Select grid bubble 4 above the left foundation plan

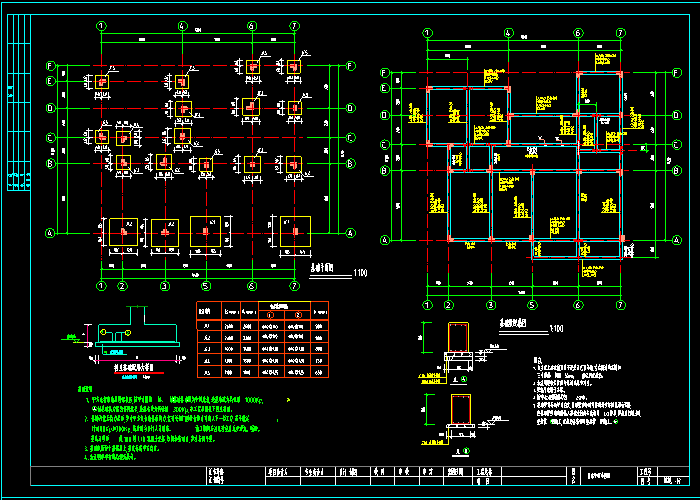point(181,25)
